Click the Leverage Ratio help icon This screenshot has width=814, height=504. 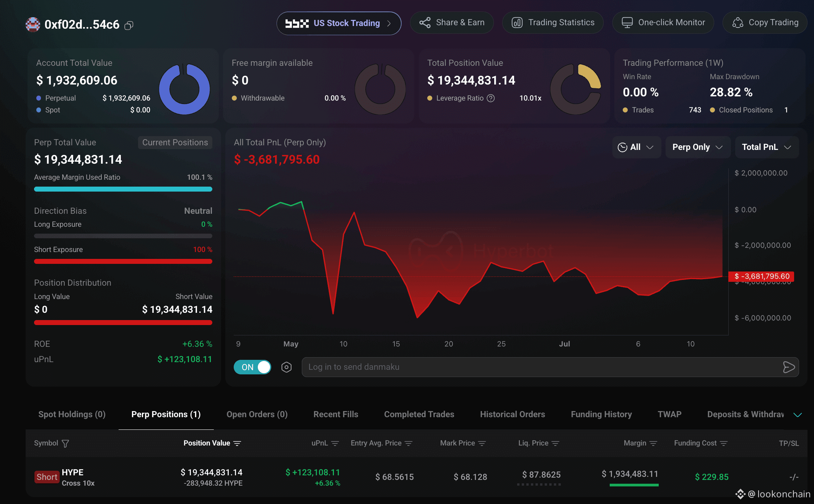coord(491,98)
